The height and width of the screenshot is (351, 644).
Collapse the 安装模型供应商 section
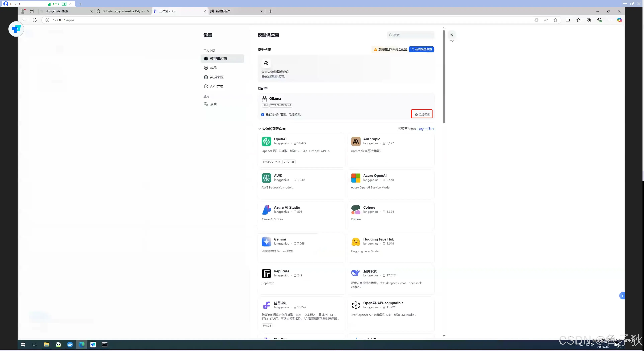coord(259,129)
